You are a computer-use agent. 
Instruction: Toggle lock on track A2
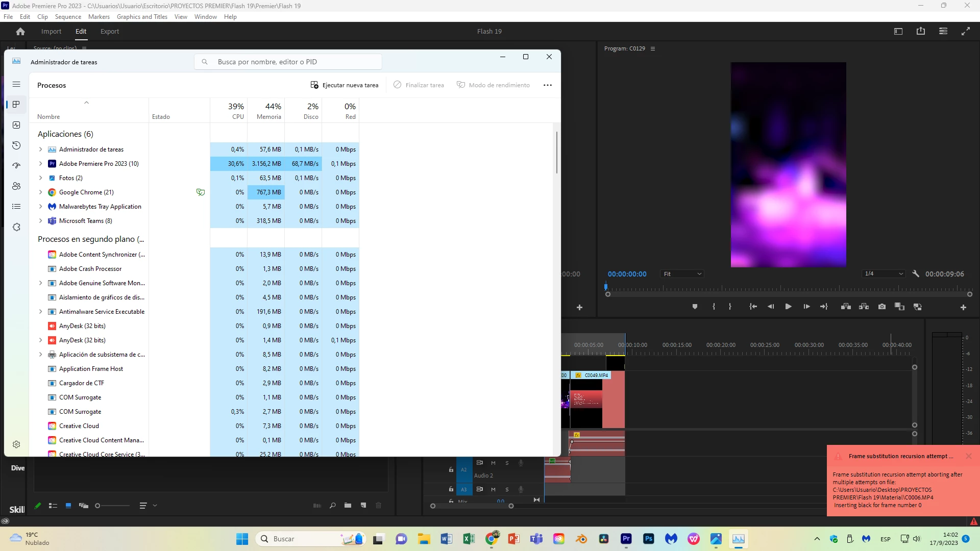pyautogui.click(x=451, y=469)
